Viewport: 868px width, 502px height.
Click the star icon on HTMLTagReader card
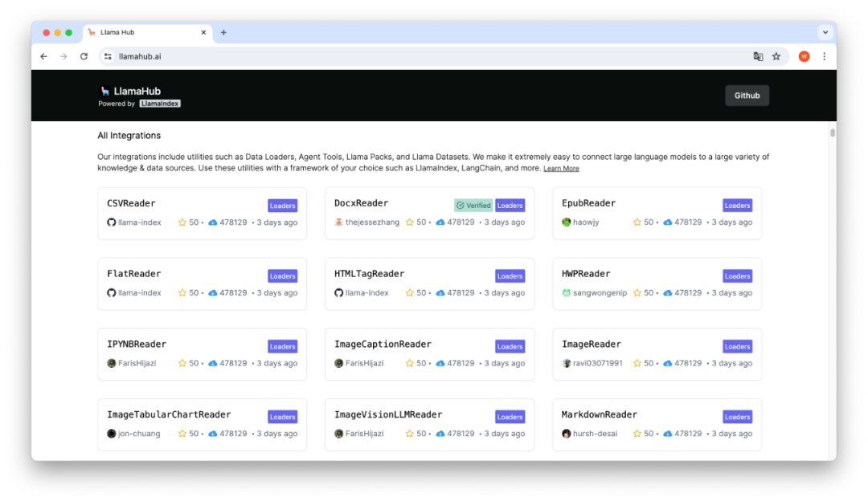click(410, 293)
